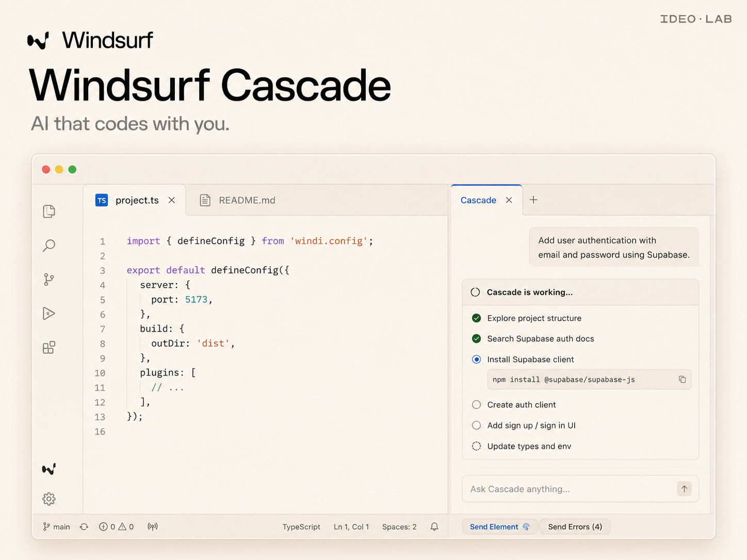Click Install Supabase client step text
Screen dimensions: 747x560
coord(530,359)
